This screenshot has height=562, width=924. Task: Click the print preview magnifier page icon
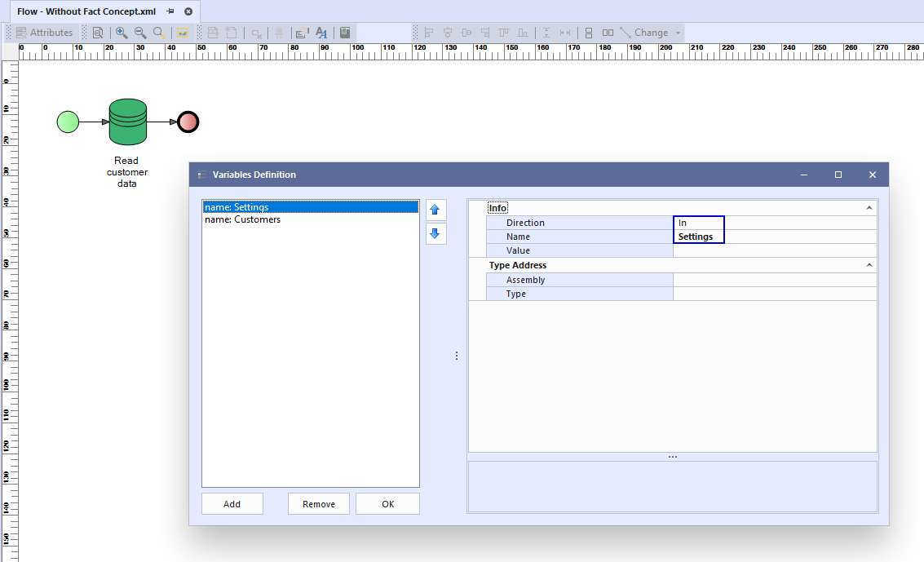click(x=98, y=33)
